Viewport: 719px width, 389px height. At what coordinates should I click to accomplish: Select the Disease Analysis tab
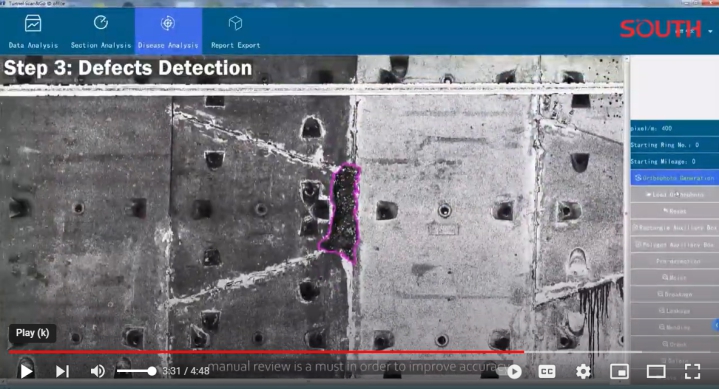[x=168, y=31]
